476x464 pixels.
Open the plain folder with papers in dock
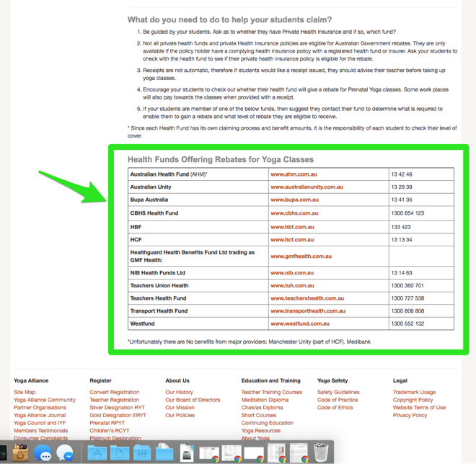point(164,452)
